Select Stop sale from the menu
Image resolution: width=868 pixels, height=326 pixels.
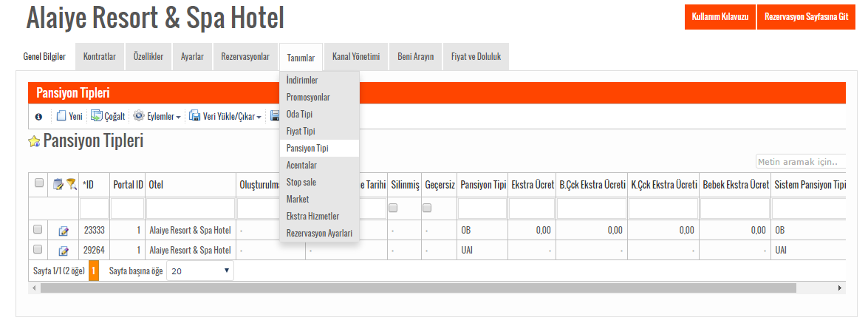[319, 182]
